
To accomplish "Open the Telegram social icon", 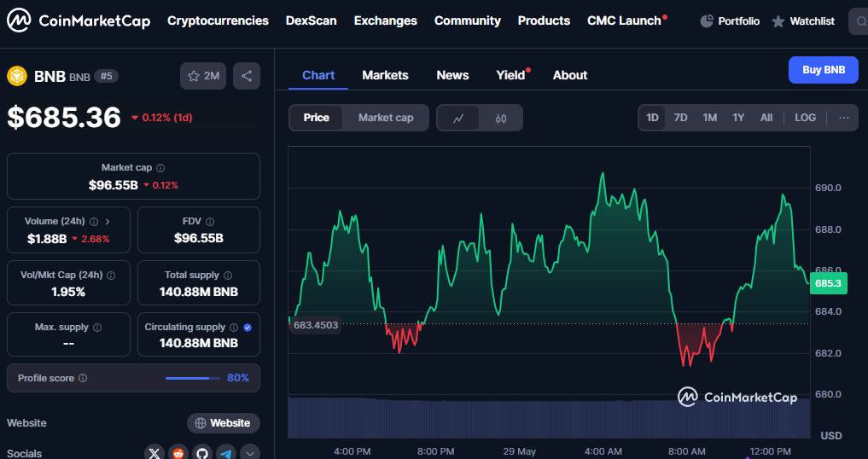I will [226, 454].
